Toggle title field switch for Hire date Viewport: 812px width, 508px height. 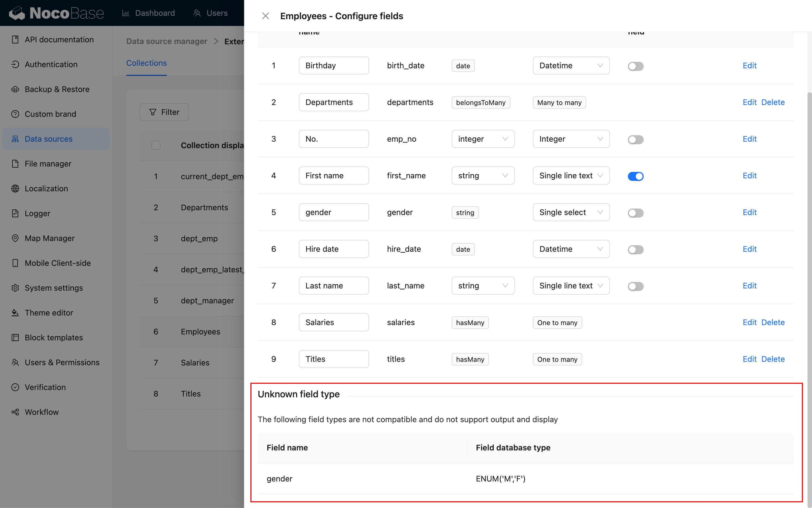pos(636,250)
